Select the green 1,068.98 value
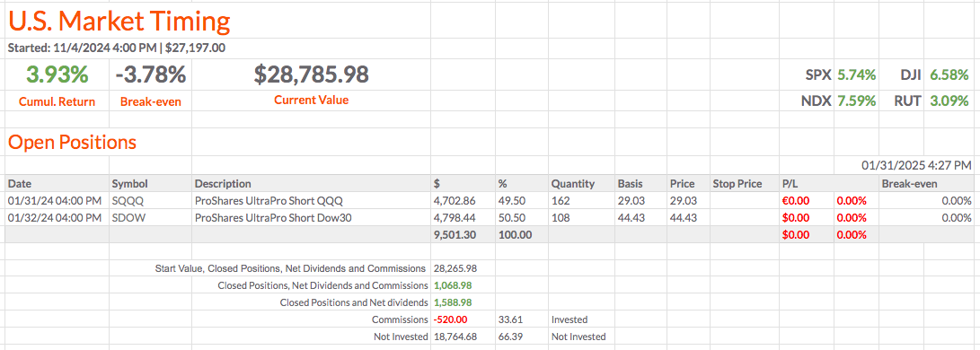The image size is (980, 350). [453, 285]
